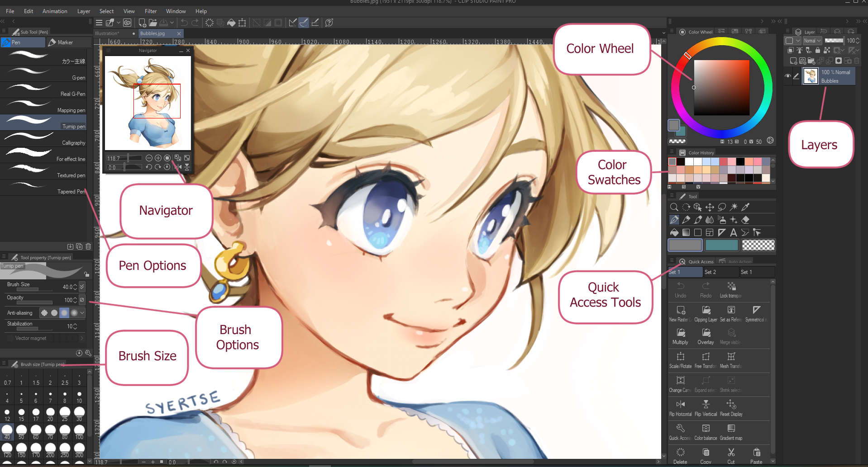
Task: Click the layer opacity slider
Action: click(834, 41)
